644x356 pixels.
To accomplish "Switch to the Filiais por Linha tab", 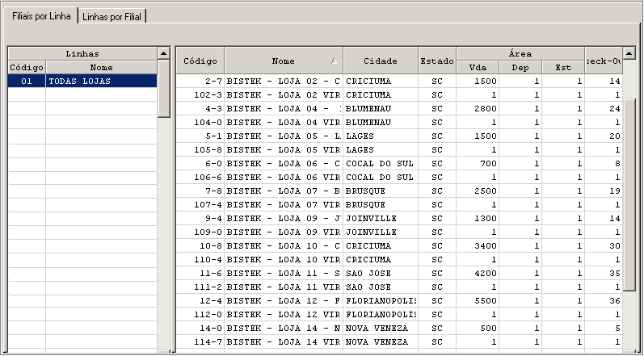I will 41,16.
